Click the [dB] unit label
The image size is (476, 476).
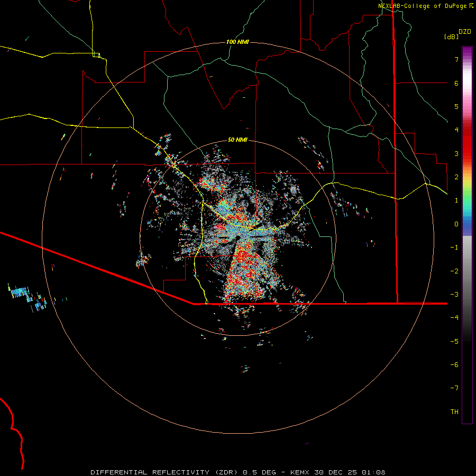point(452,36)
